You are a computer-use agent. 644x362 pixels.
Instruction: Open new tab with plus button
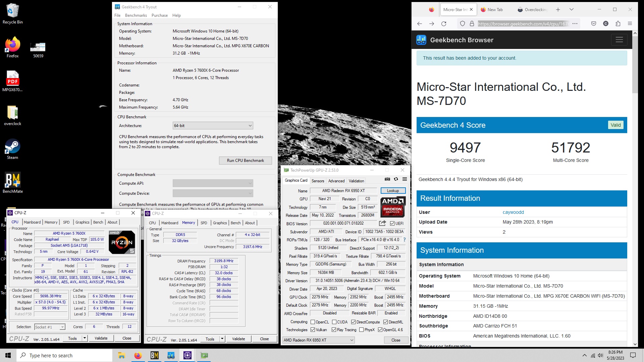558,9
